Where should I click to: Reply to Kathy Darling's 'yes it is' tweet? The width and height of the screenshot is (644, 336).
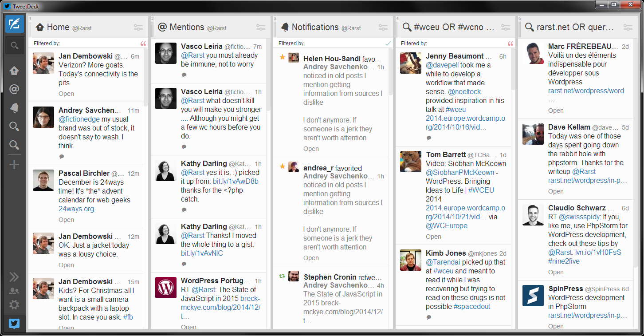184,210
